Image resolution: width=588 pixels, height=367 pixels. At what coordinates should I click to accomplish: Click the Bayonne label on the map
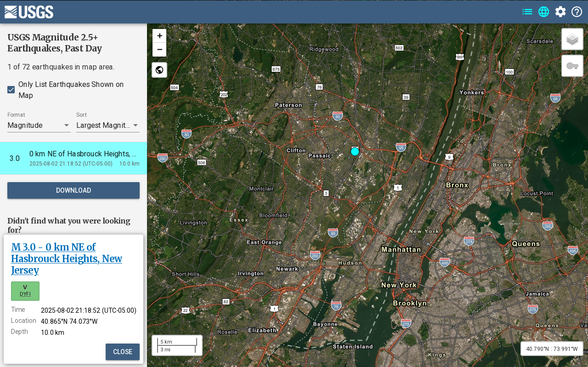(x=325, y=324)
